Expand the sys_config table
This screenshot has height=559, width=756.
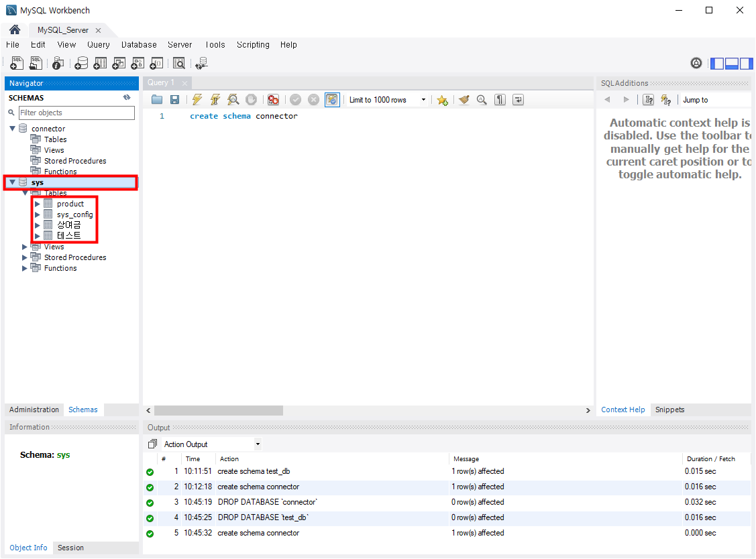38,214
